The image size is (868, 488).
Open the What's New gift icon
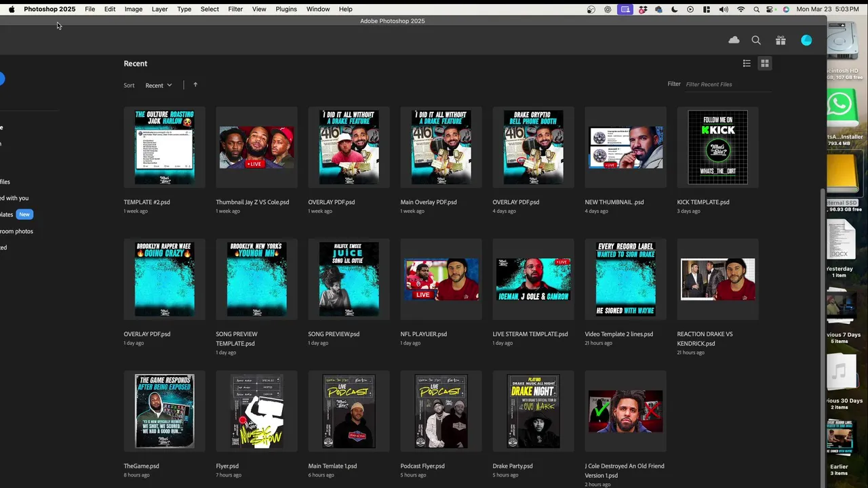point(781,40)
